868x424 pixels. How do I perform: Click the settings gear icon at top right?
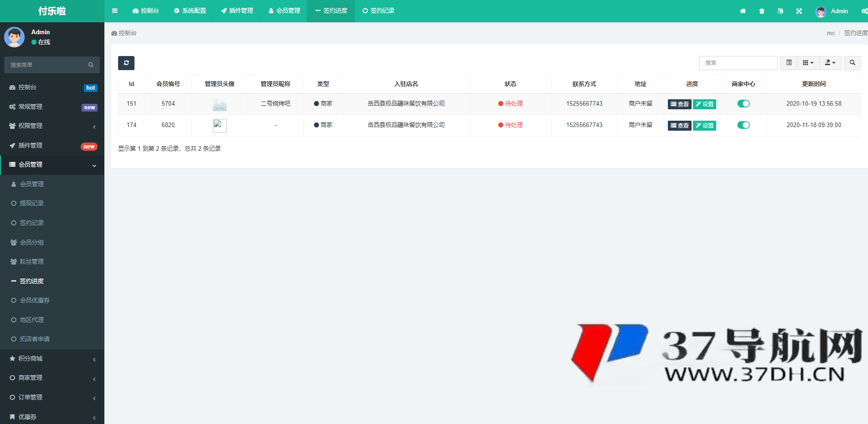pos(865,11)
